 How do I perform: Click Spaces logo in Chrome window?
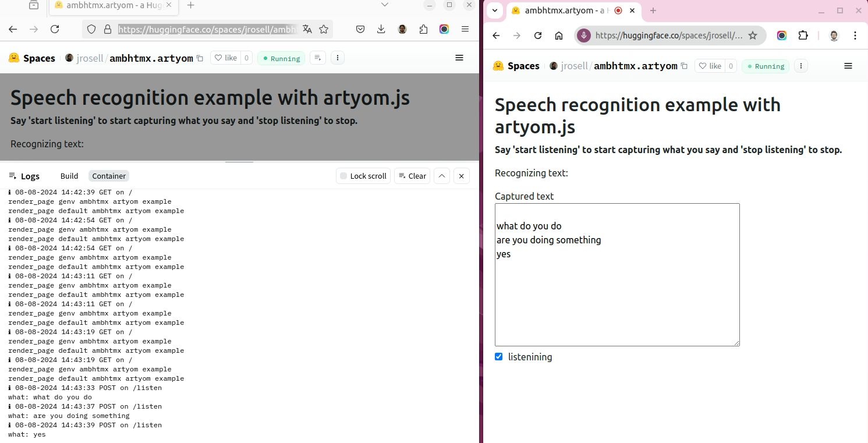click(516, 66)
